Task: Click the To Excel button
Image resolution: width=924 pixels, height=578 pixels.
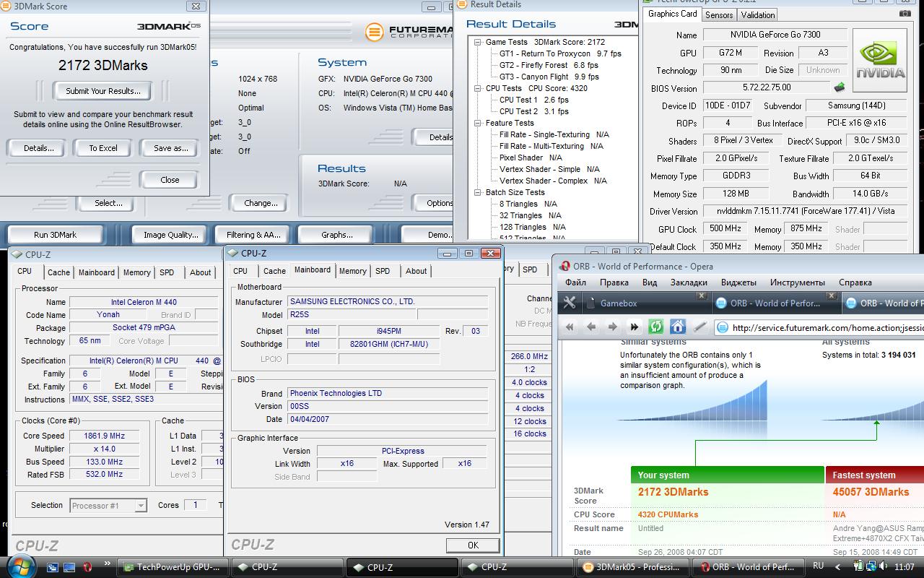Action: pyautogui.click(x=103, y=148)
